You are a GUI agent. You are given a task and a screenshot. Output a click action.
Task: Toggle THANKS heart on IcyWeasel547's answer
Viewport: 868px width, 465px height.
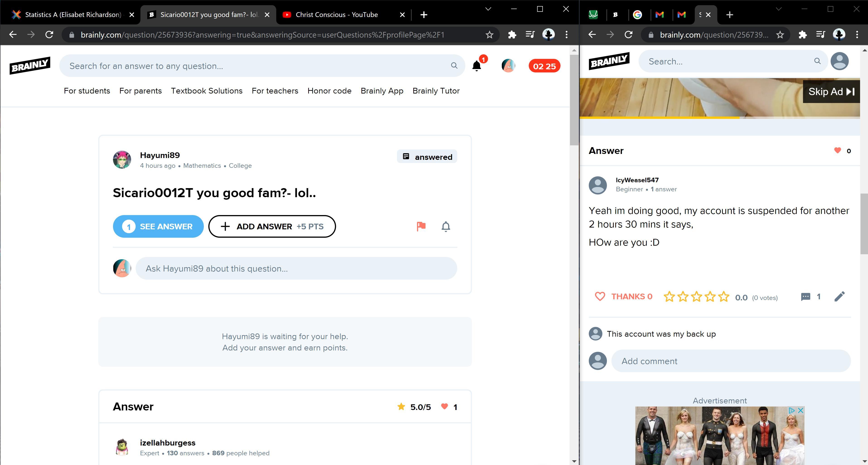(600, 297)
